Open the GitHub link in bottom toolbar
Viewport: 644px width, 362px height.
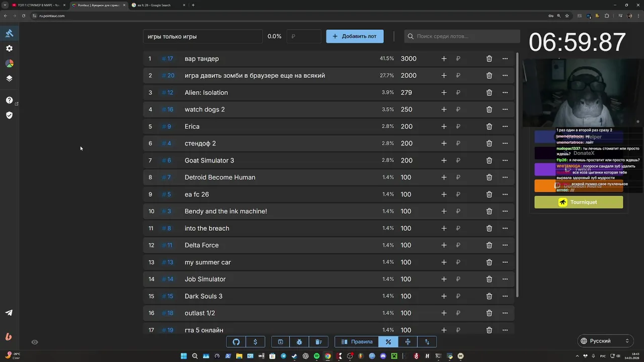236,342
